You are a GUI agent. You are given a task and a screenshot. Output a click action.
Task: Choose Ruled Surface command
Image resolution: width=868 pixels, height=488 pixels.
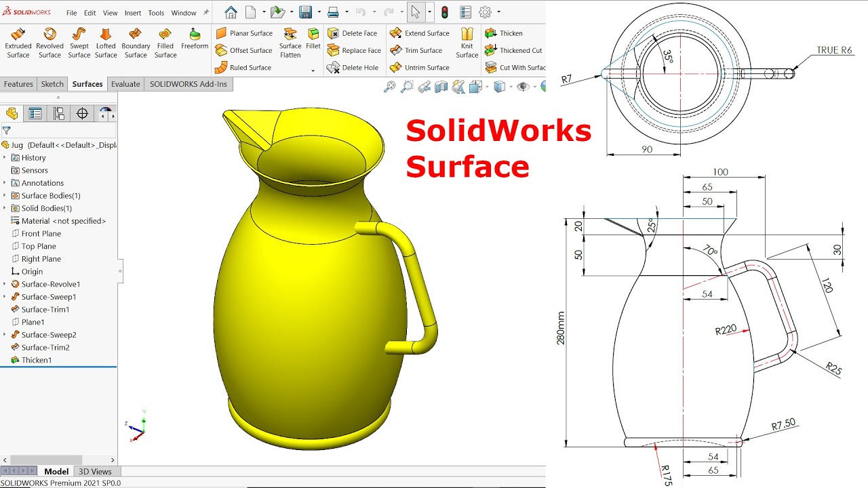(243, 68)
